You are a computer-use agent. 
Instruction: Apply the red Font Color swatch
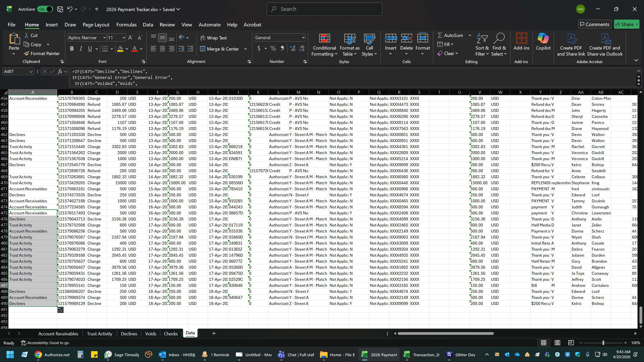point(135,49)
